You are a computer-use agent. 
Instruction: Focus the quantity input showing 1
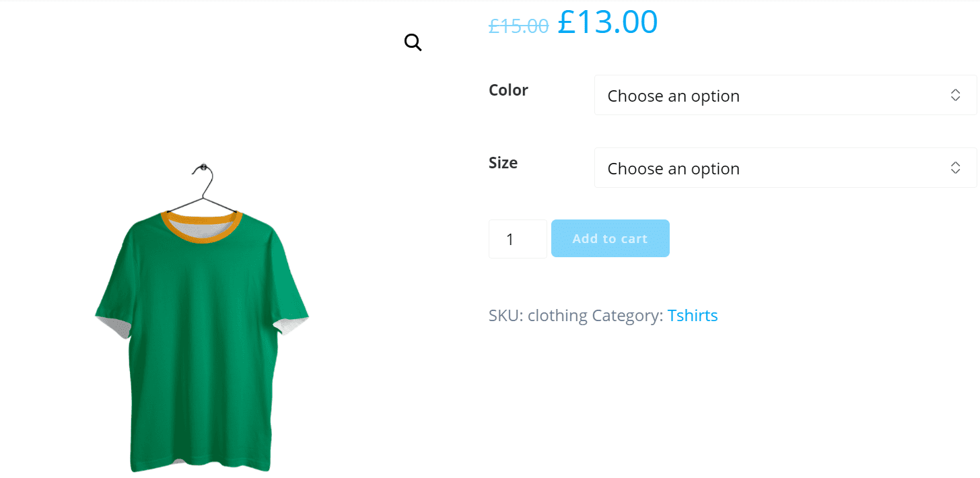tap(518, 239)
